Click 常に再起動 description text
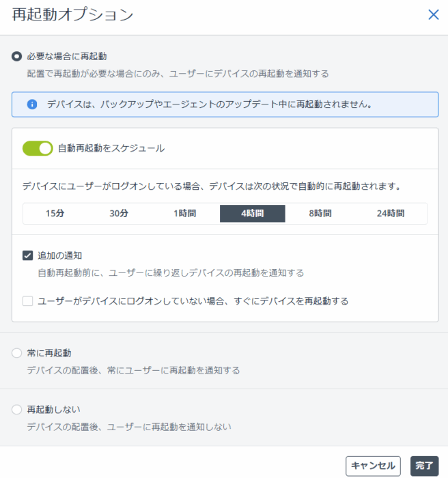Screen dimensions: 448x478 coord(133,370)
